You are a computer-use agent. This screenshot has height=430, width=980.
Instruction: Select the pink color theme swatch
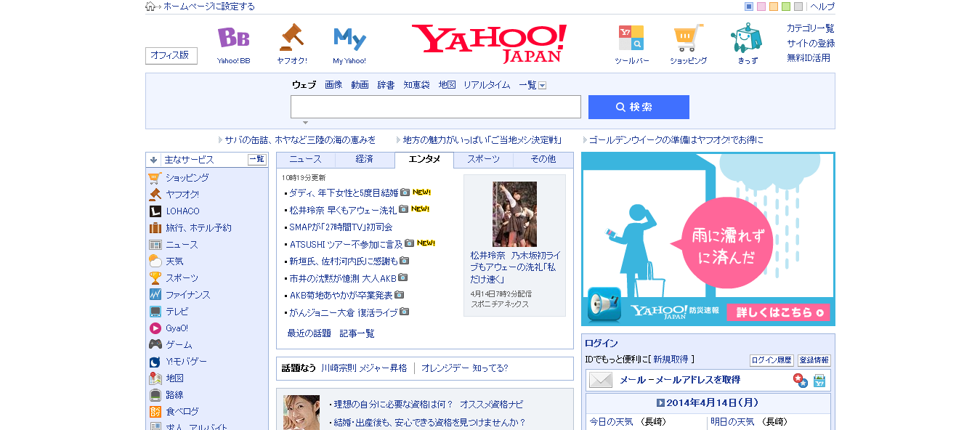pyautogui.click(x=761, y=7)
